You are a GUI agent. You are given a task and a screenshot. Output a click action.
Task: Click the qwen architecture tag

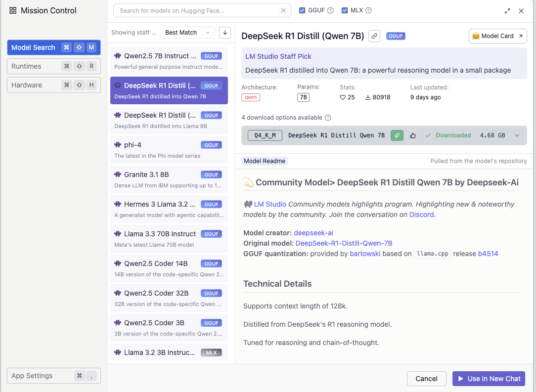(x=251, y=97)
